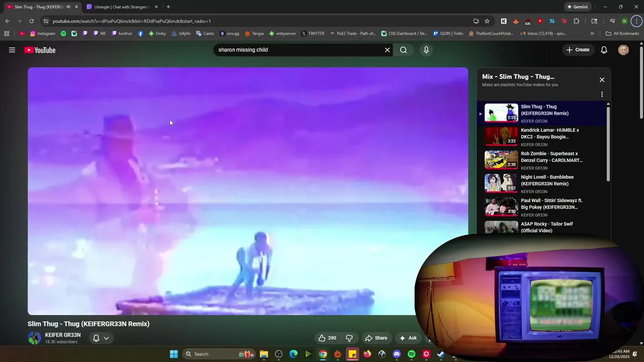This screenshot has width=644, height=362.
Task: Open KEIFER GR33N channel name link
Action: 63,335
